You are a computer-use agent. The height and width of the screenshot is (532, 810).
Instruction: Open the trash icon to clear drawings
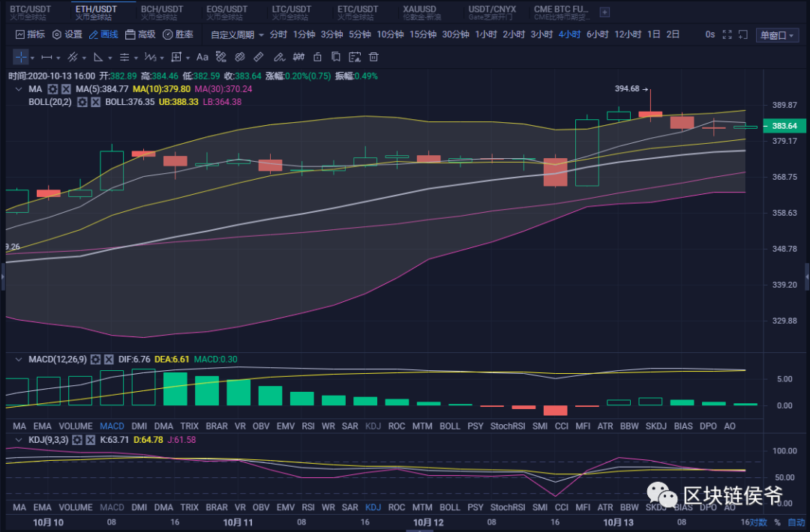(373, 57)
